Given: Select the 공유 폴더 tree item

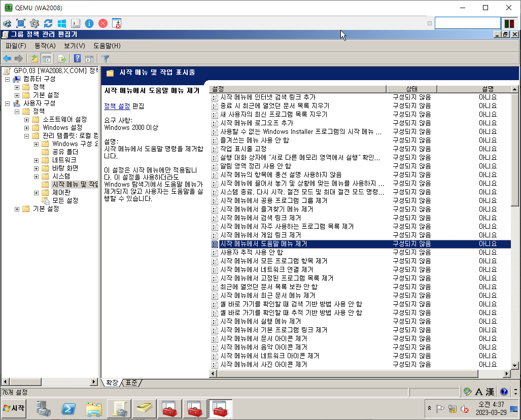Looking at the screenshot, I should coord(65,152).
